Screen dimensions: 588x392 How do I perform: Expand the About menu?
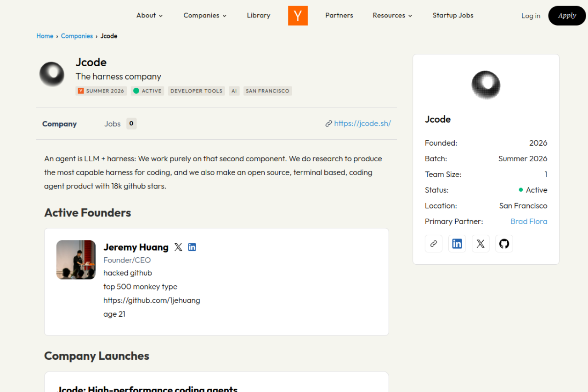tap(150, 15)
